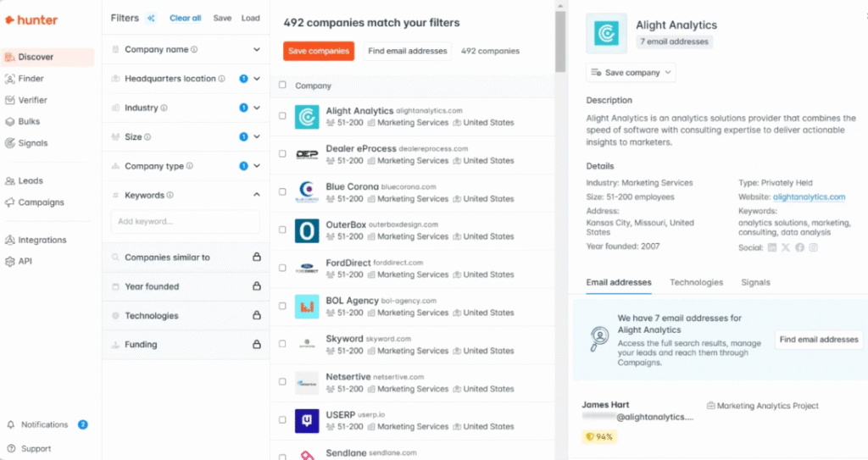The width and height of the screenshot is (868, 460).
Task: Click the OuterBox logo
Action: coord(307,230)
